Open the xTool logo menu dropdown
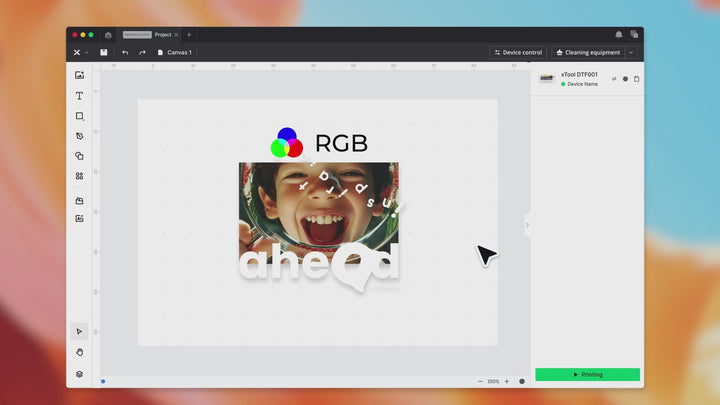The width and height of the screenshot is (720, 405). (80, 52)
